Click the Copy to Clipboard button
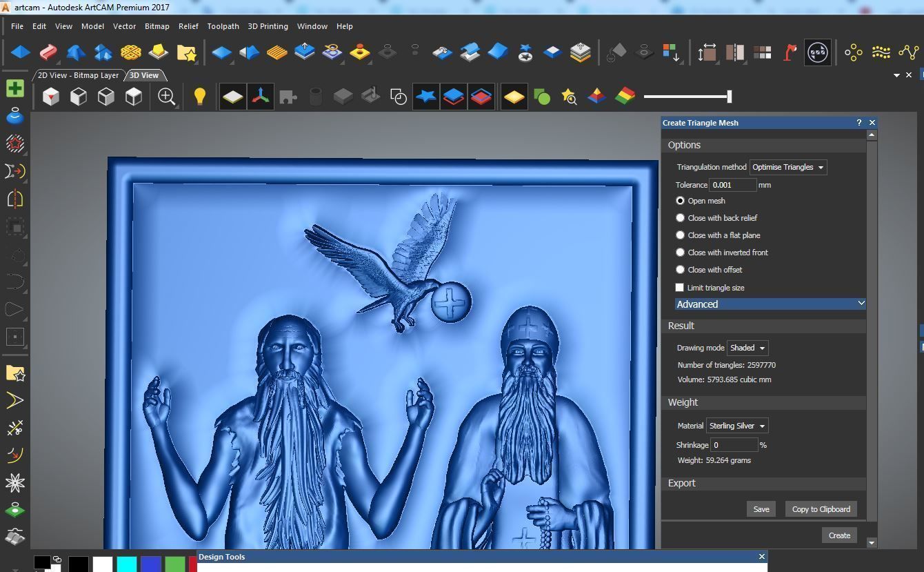This screenshot has height=572, width=924. [821, 509]
